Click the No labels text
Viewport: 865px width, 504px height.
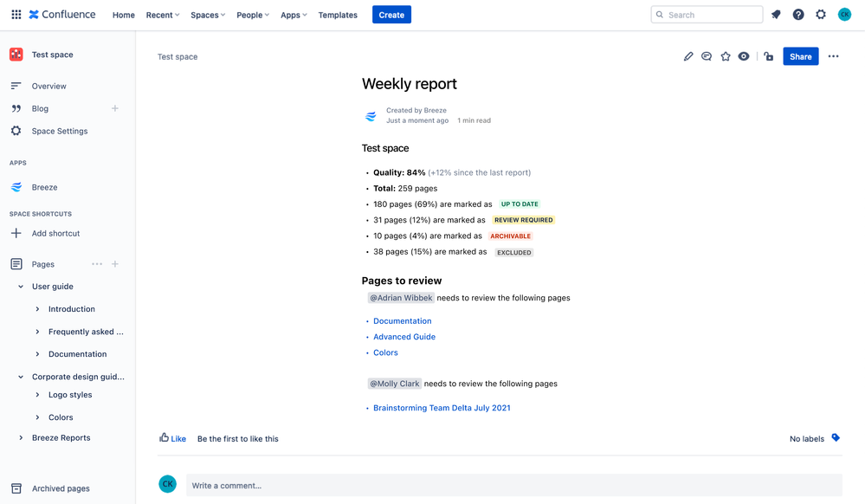[x=806, y=439]
